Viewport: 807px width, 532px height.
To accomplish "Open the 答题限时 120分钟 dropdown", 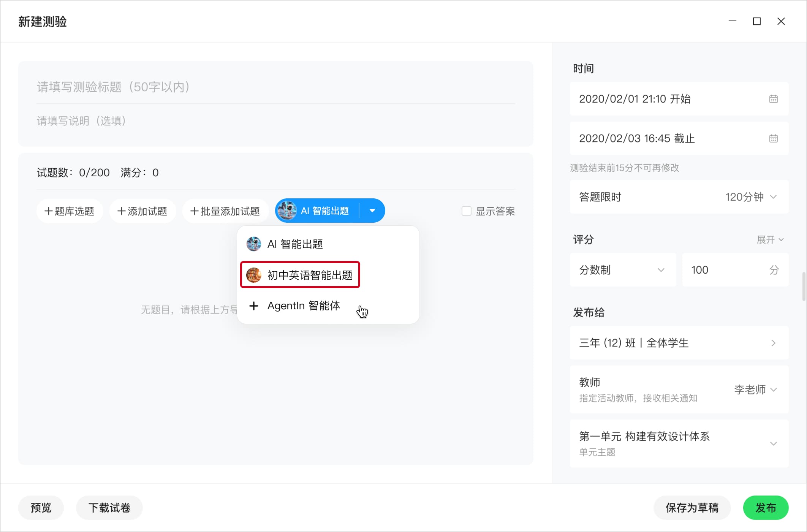I will point(751,197).
